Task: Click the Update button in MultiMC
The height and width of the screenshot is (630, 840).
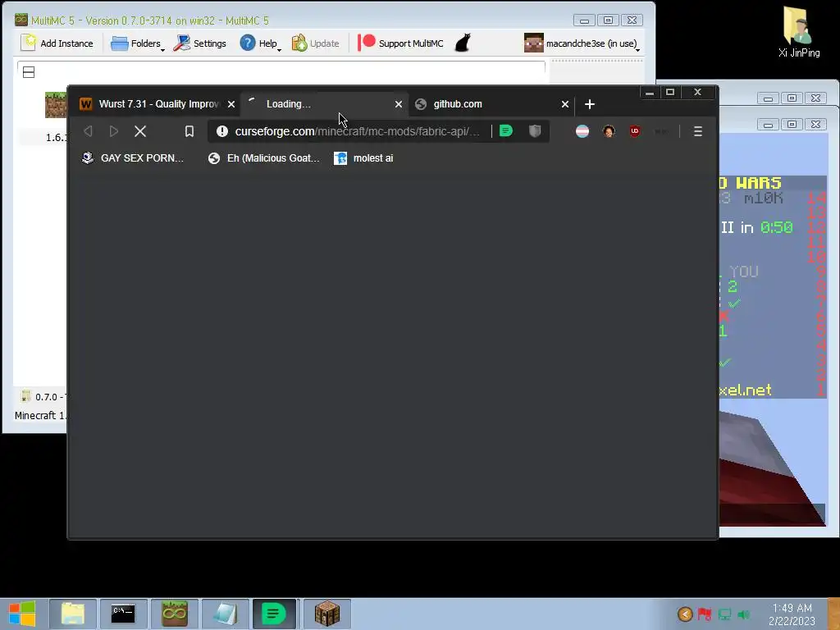Action: click(315, 43)
